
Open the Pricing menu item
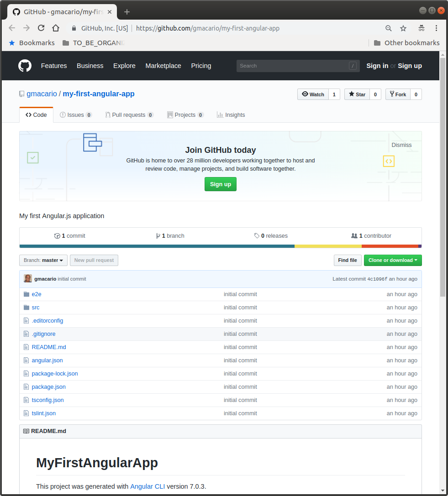[x=201, y=66]
